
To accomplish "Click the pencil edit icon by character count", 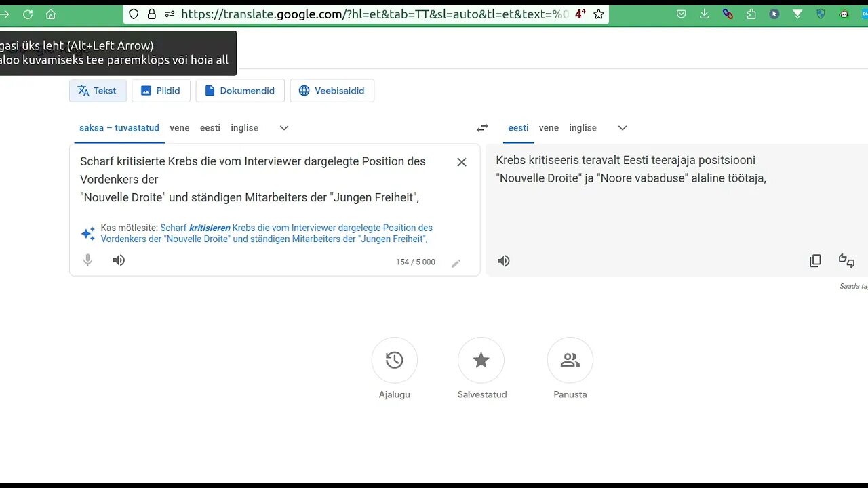I will click(456, 264).
